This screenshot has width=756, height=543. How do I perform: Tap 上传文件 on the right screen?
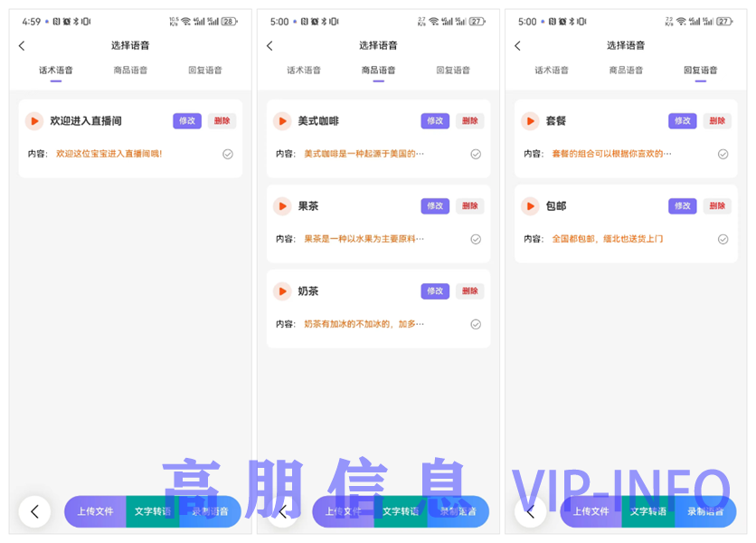coord(591,511)
